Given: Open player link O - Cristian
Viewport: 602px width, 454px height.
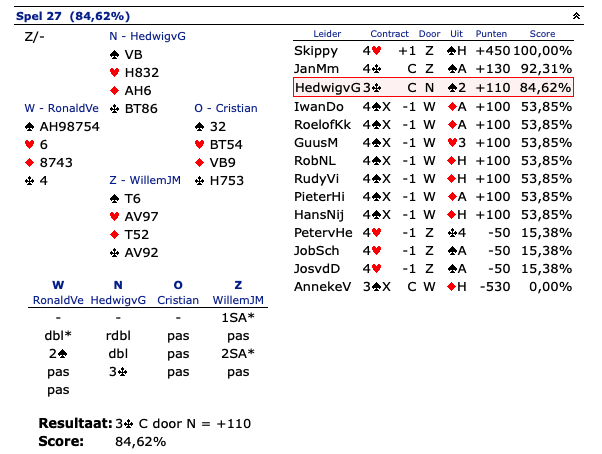Looking at the screenshot, I should 226,108.
